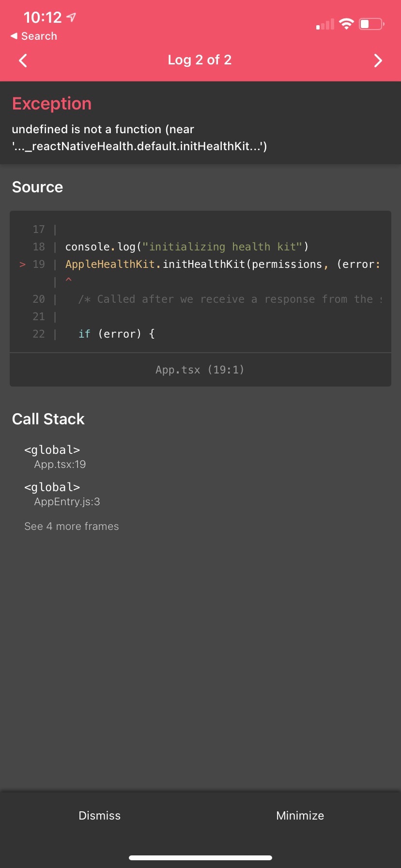Go to the previous log using the left chevron

click(x=23, y=60)
